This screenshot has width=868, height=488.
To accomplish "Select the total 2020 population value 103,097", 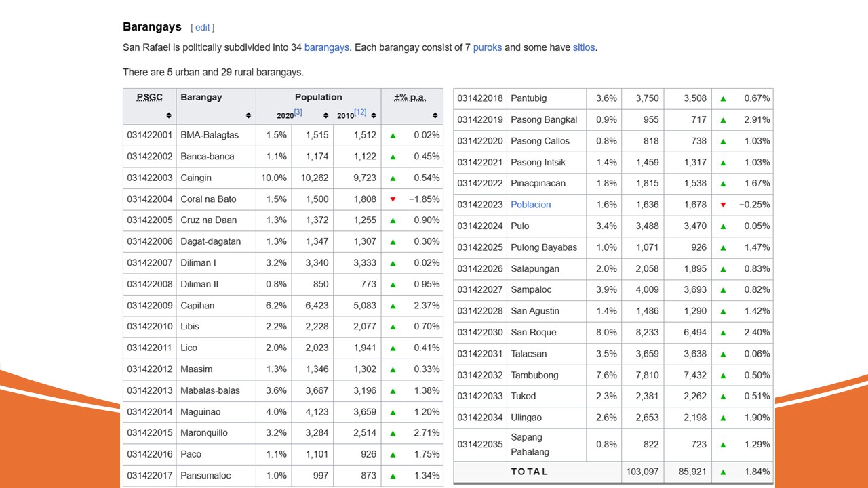I will click(642, 472).
